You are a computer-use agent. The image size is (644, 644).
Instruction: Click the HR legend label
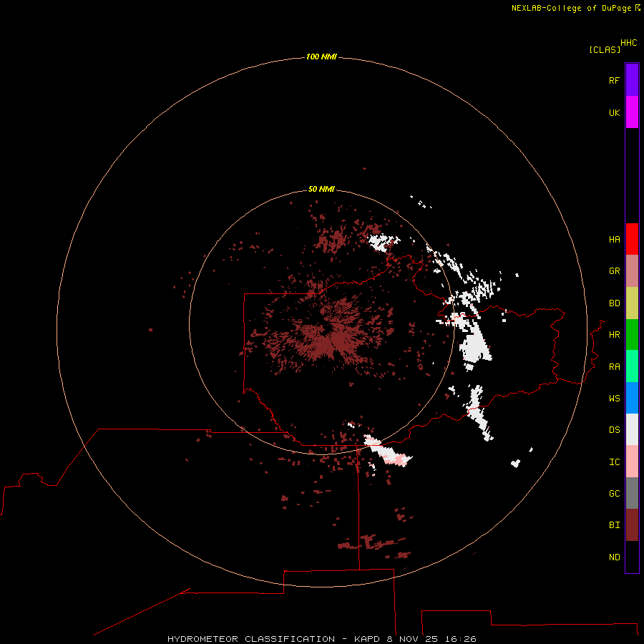tap(614, 335)
